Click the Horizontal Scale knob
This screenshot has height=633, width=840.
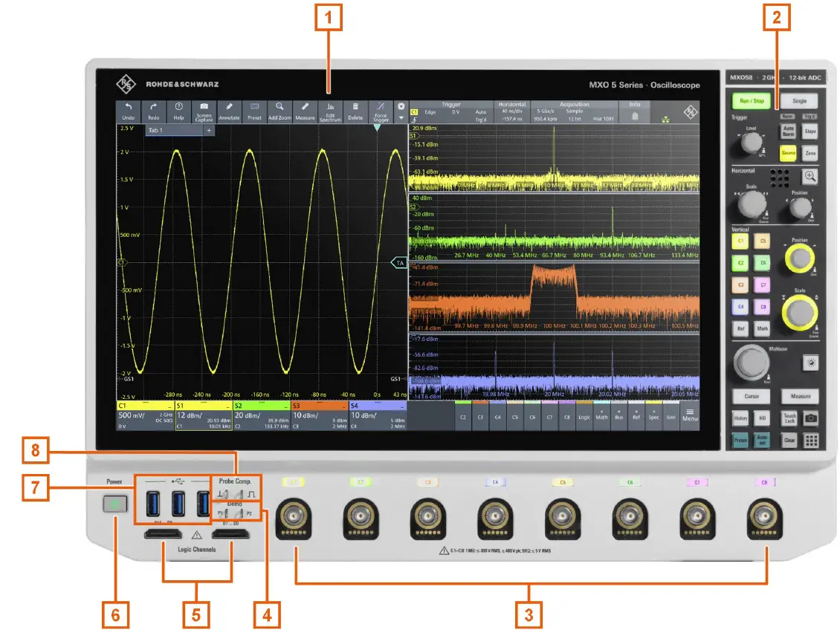tap(752, 204)
